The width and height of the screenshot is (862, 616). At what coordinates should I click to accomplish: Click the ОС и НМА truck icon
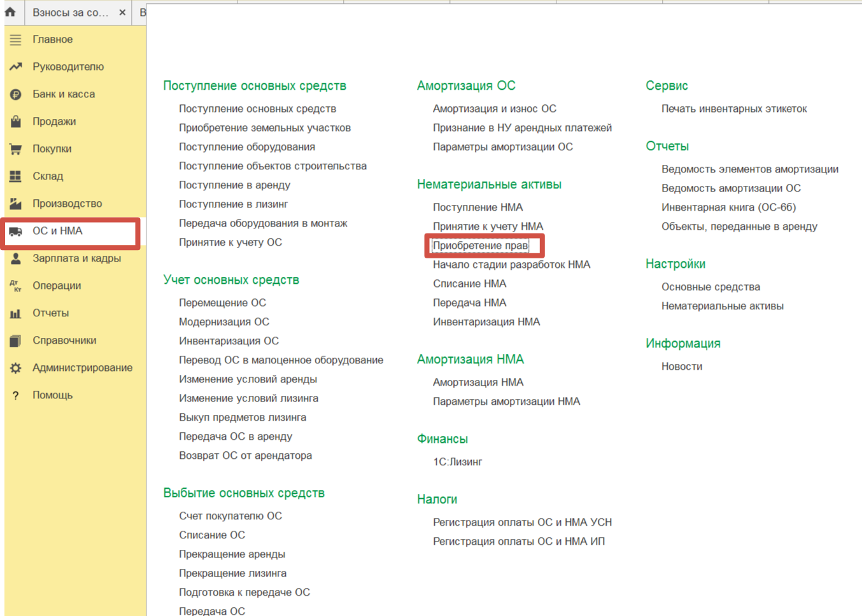coord(16,231)
